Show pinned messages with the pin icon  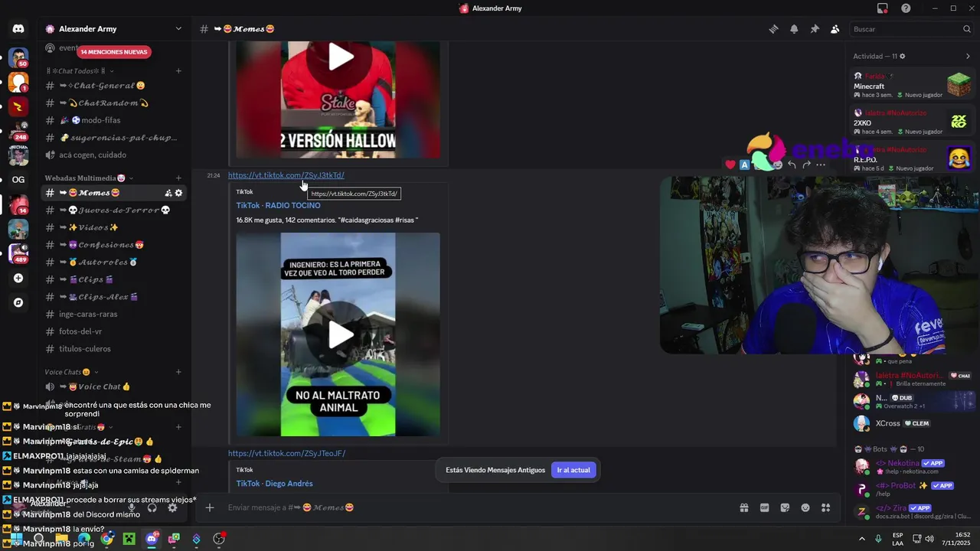coord(815,29)
